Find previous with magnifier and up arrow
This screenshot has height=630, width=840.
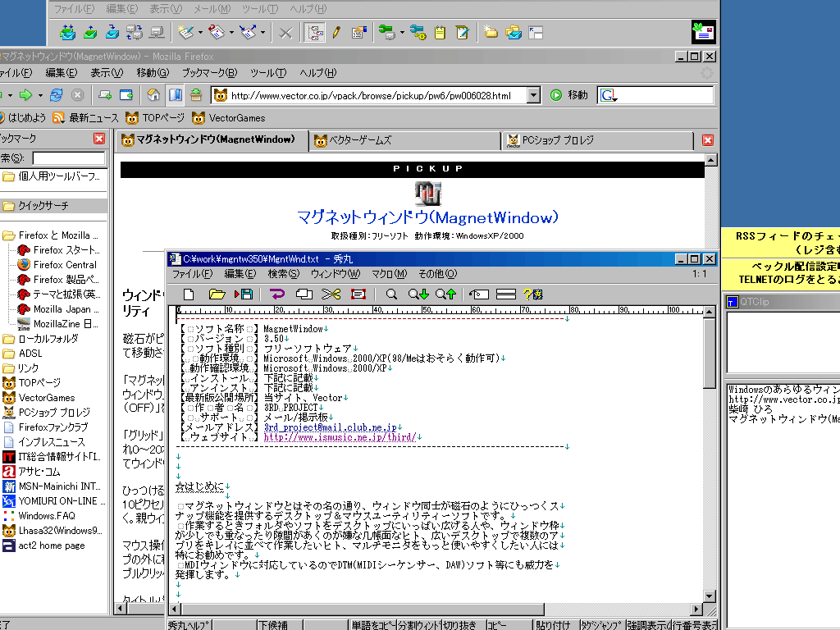tap(445, 294)
